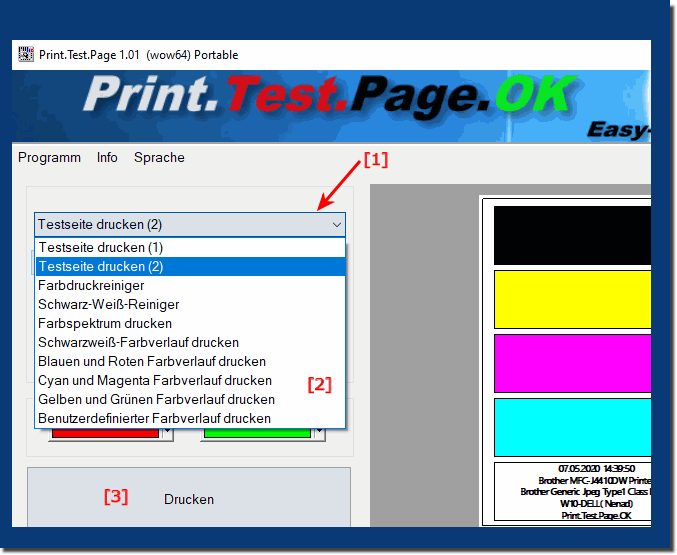Select Gelben und Grünen Farbverlauf drucken

(190, 400)
